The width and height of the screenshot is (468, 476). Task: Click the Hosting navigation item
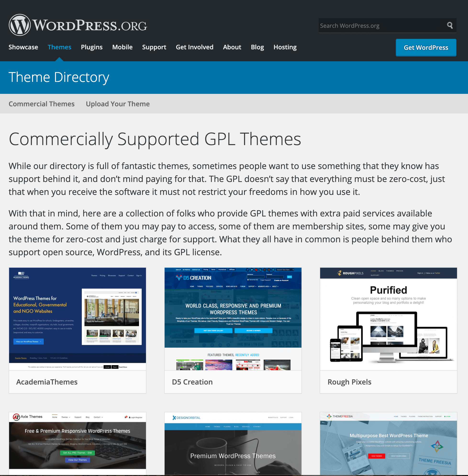click(x=285, y=47)
